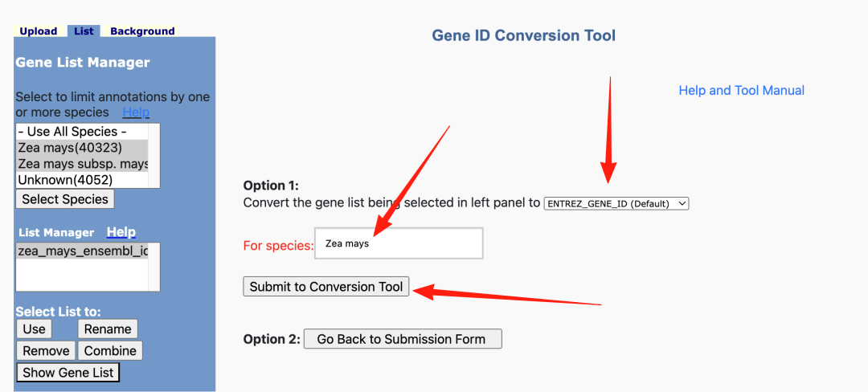Switch to the Background tab
Image resolution: width=868 pixels, height=392 pixels.
tap(142, 31)
